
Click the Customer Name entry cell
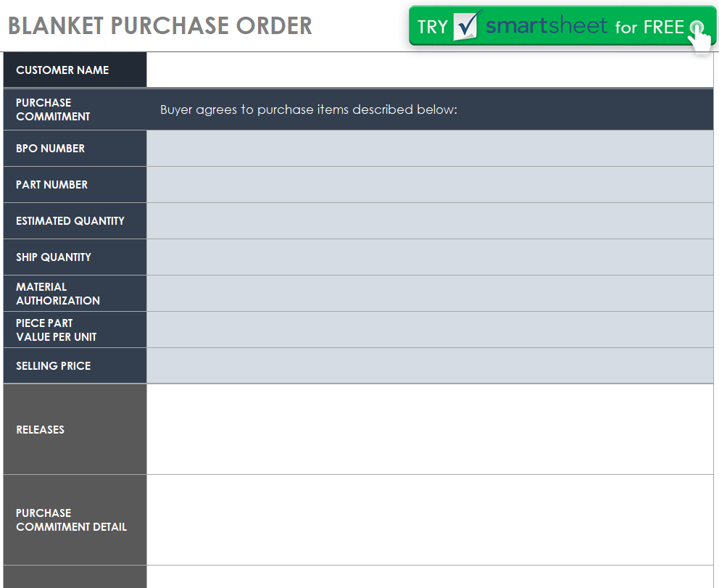pyautogui.click(x=430, y=70)
